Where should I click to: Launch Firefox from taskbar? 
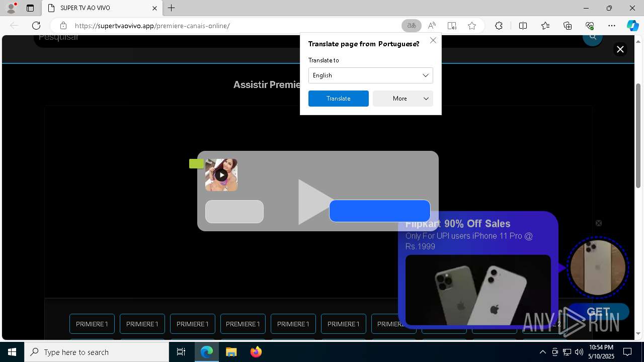(x=256, y=352)
